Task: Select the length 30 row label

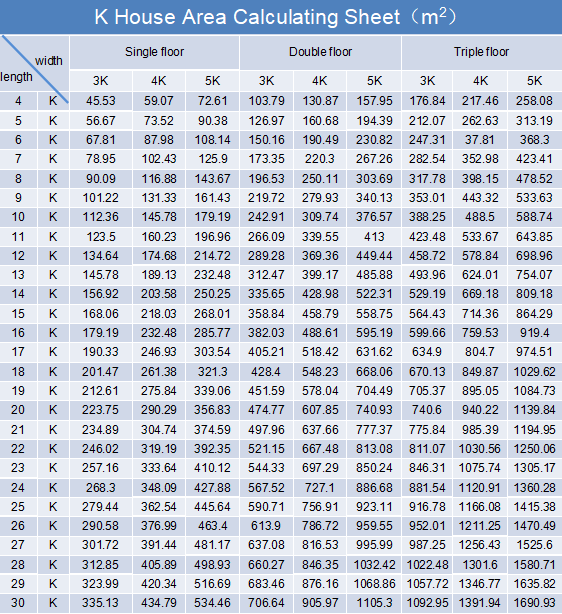Action: (x=18, y=603)
